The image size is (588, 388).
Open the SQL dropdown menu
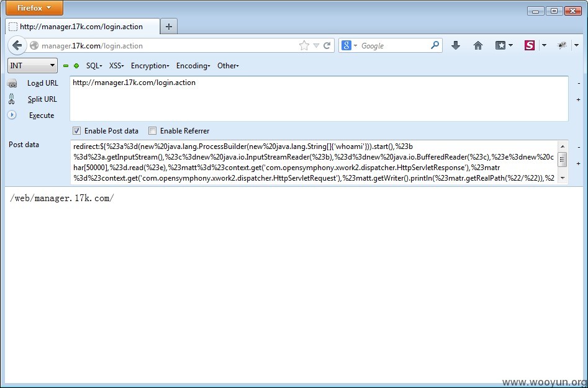(x=94, y=66)
